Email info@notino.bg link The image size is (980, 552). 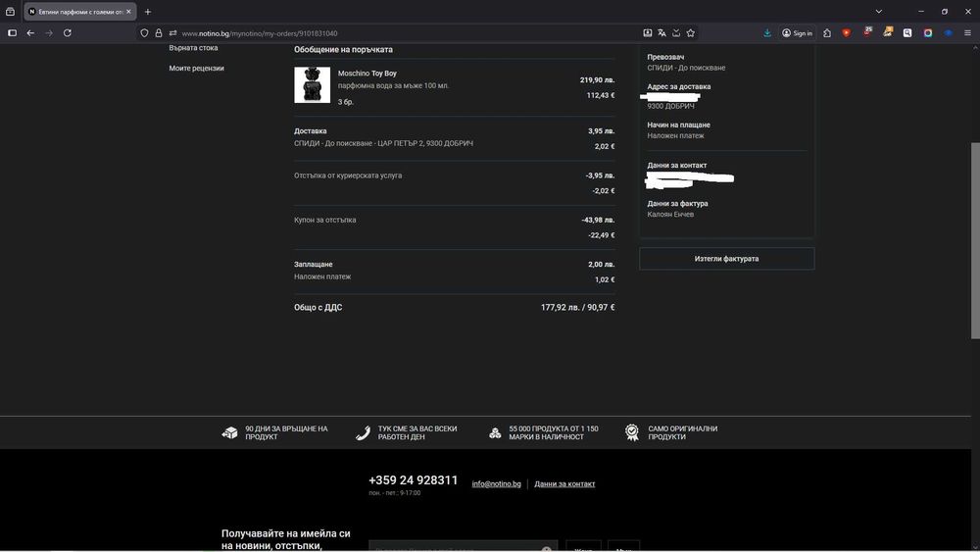[x=496, y=484]
